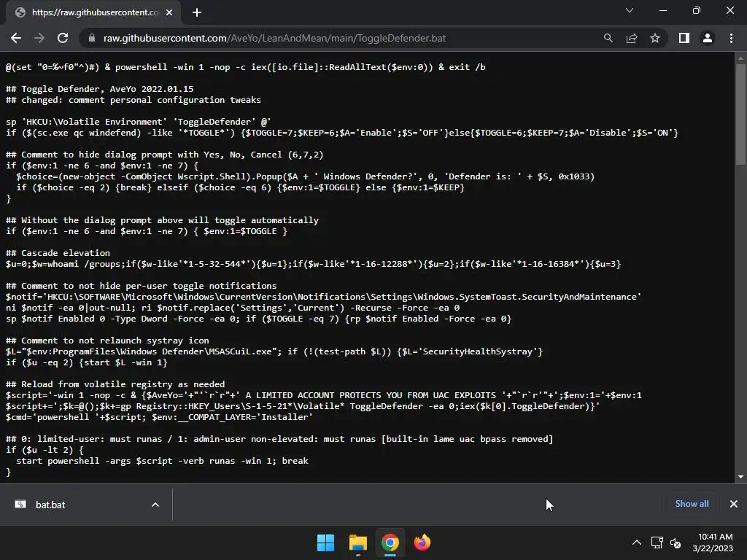Click the line starting '$u=0;$w=whoami /groups'

[313, 264]
